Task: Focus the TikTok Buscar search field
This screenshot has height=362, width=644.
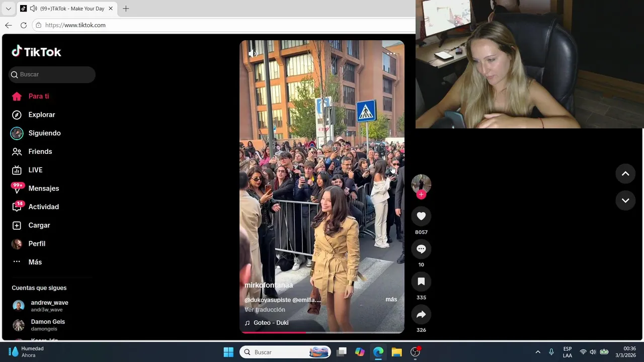Action: [x=52, y=74]
